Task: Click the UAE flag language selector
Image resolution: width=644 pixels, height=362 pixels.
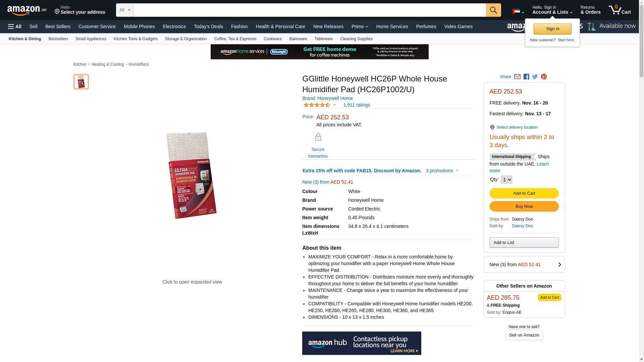Action: (x=518, y=12)
